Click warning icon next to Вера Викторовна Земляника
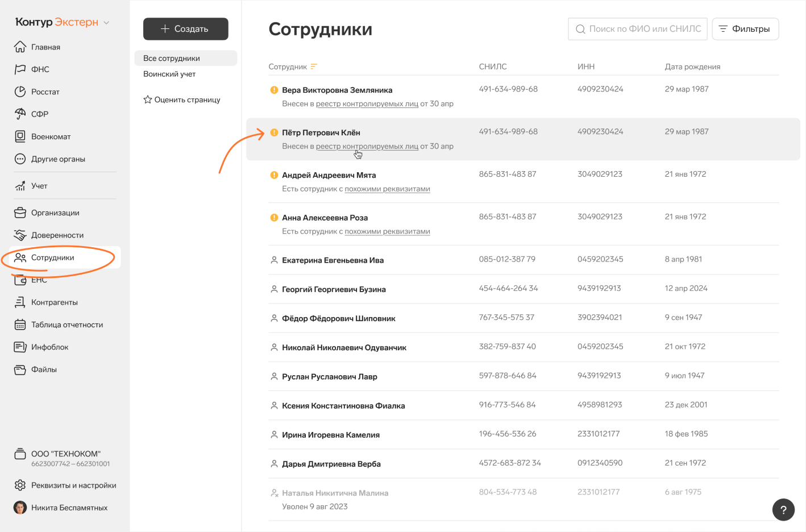Viewport: 806px width, 532px height. pos(274,90)
